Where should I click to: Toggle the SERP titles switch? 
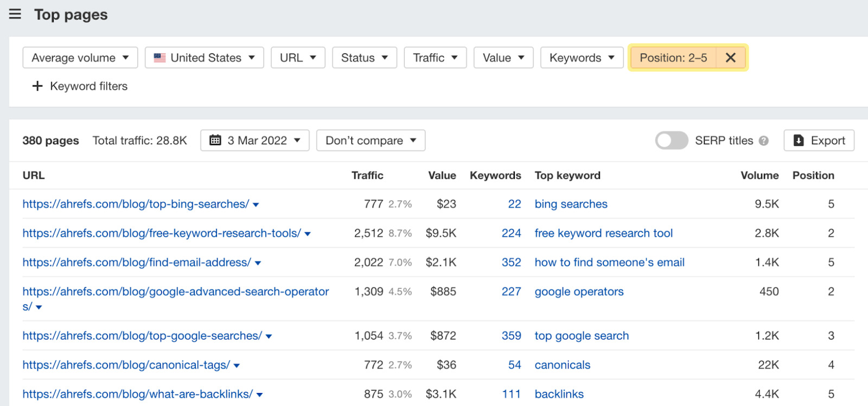click(672, 140)
